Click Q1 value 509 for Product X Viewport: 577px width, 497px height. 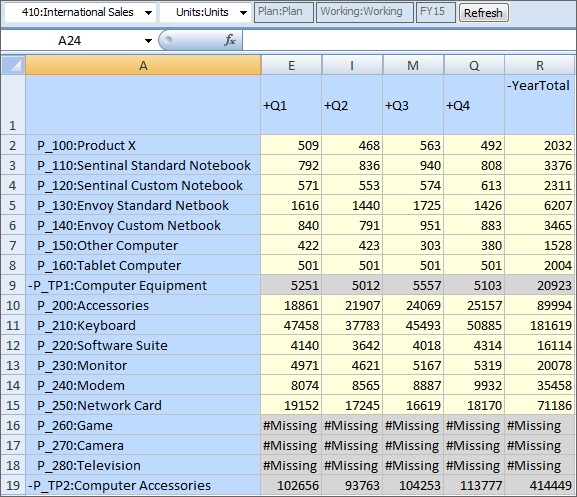[x=291, y=145]
